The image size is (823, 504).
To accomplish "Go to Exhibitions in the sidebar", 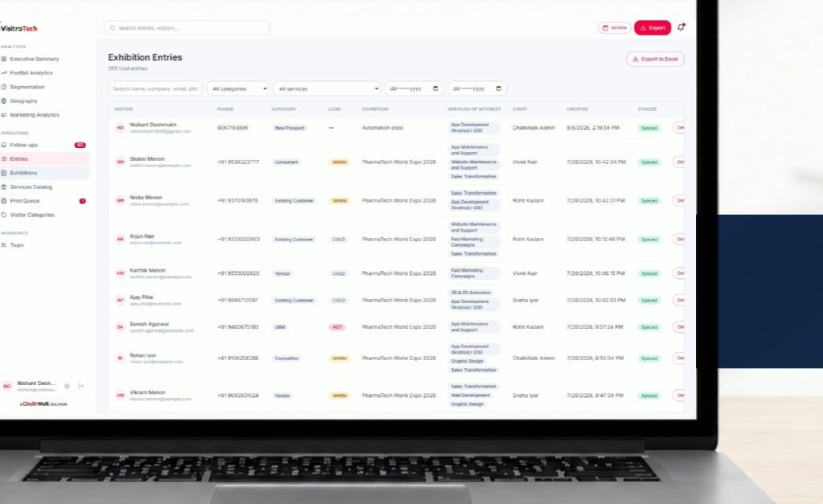I will [45, 173].
